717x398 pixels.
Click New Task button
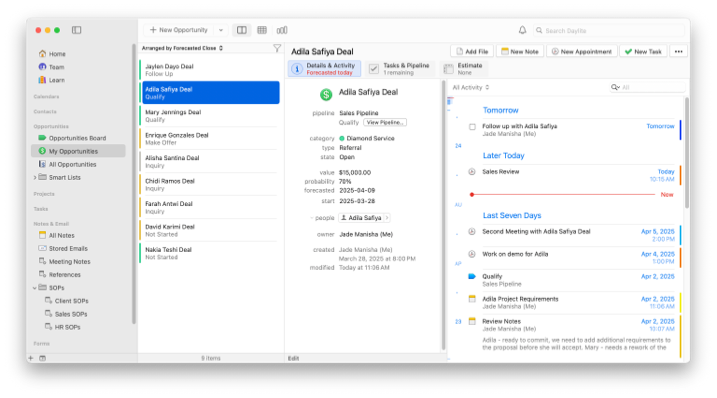pyautogui.click(x=643, y=52)
